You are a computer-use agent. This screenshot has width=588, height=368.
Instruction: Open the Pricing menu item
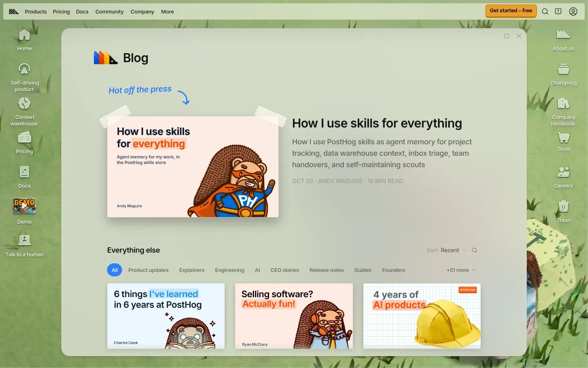click(x=61, y=11)
